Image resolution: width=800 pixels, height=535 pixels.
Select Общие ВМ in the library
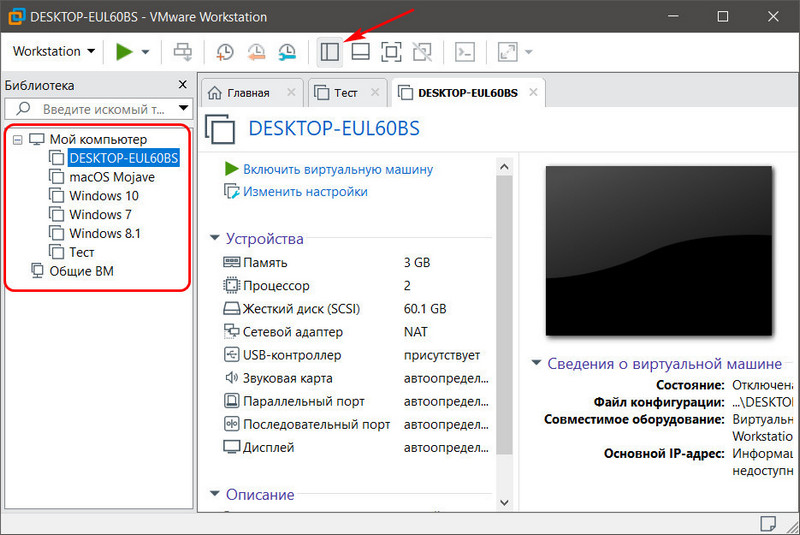(x=81, y=271)
